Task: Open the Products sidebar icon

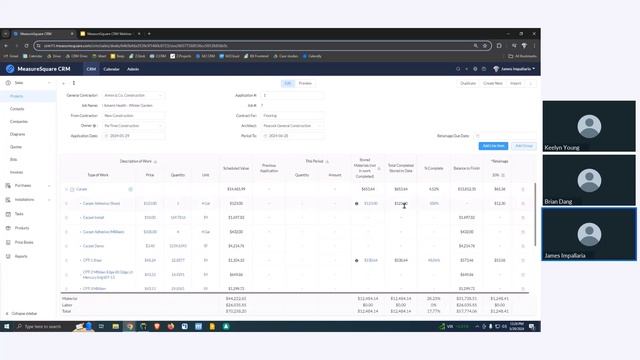Action: [x=8, y=228]
